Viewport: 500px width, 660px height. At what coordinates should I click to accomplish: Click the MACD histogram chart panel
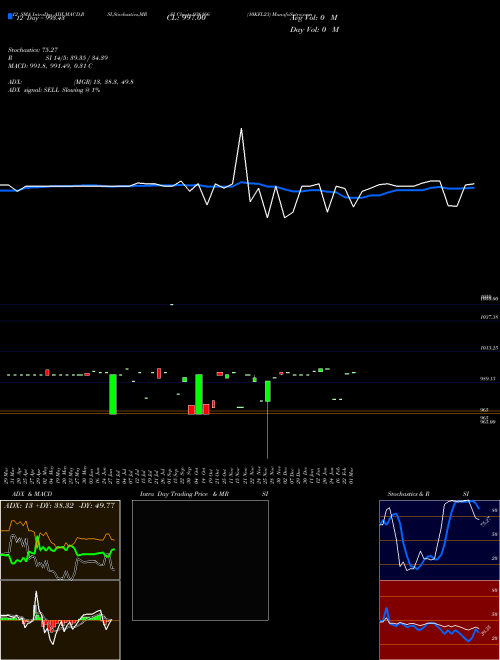60,620
